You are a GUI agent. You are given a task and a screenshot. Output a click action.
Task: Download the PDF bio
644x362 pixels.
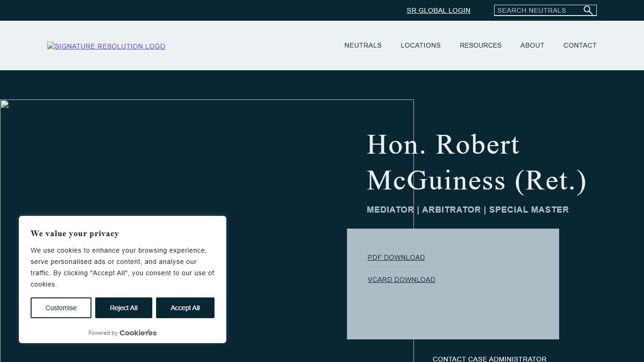pos(396,257)
